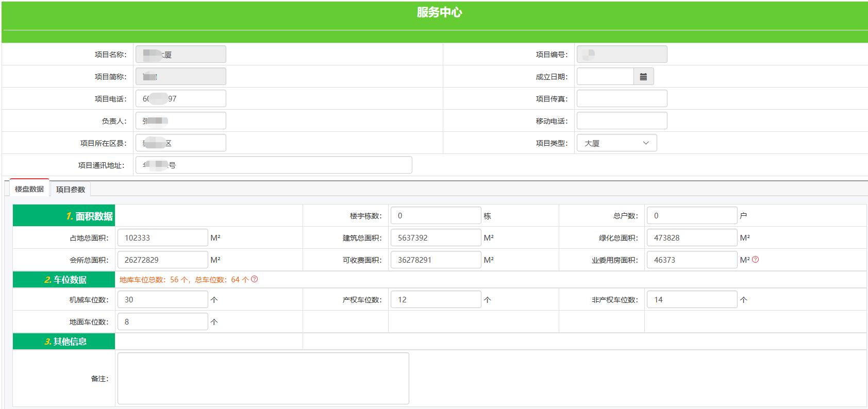Expand the 项目类型 dropdown

[616, 143]
